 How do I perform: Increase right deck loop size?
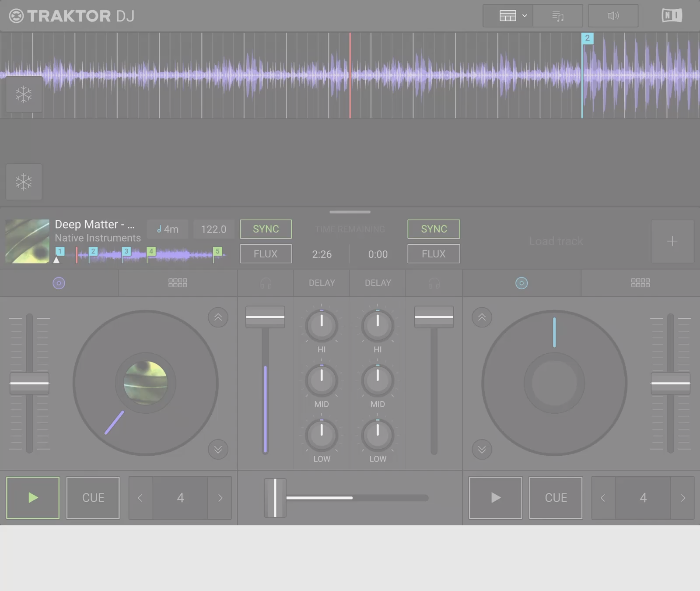click(x=682, y=498)
